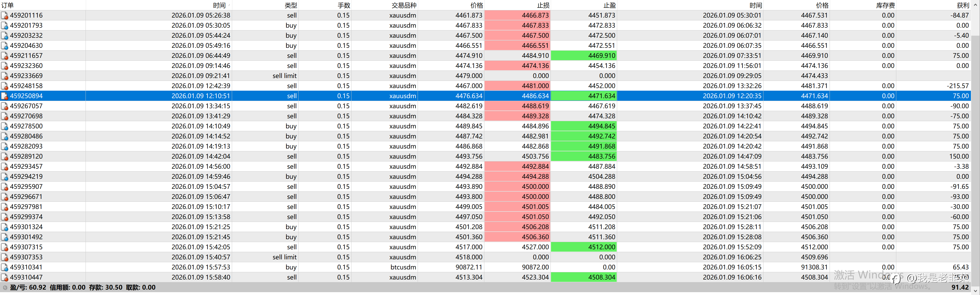Click the 获利 column header
The image size is (980, 295).
pyautogui.click(x=962, y=5)
